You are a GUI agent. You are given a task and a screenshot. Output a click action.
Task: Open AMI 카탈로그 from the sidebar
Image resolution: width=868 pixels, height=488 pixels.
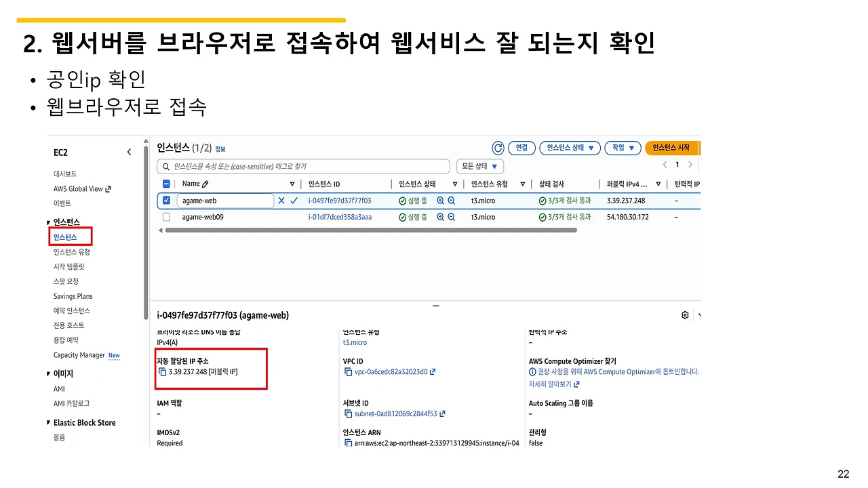71,403
